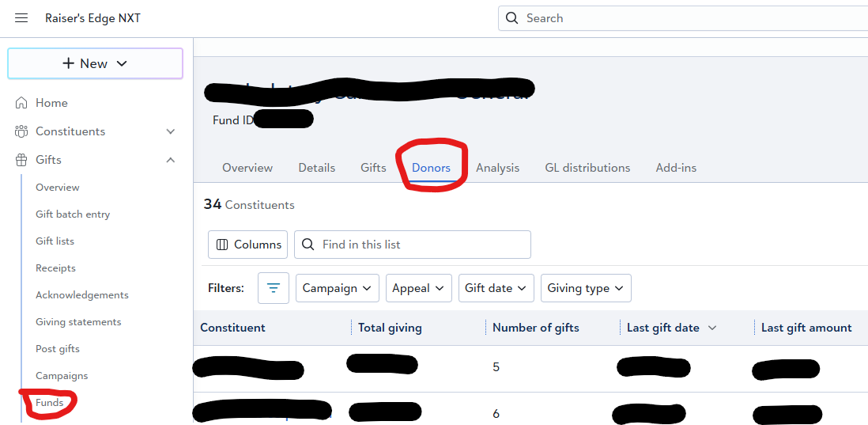Switch to the Overview tab

pos(247,168)
